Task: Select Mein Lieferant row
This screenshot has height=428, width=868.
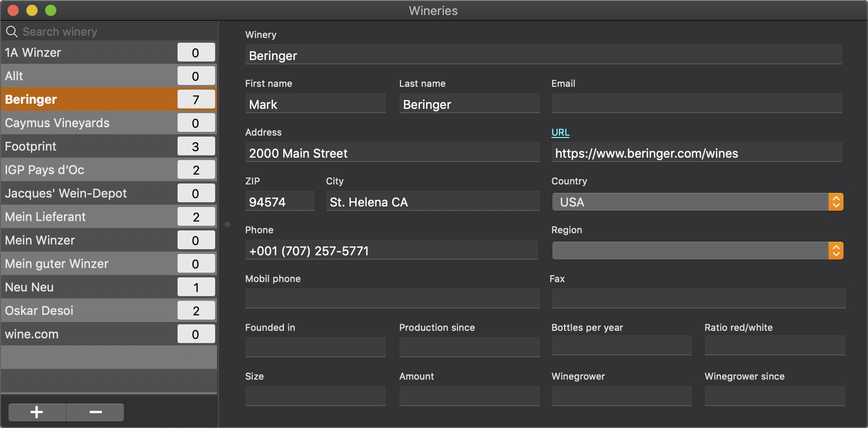Action: point(109,216)
